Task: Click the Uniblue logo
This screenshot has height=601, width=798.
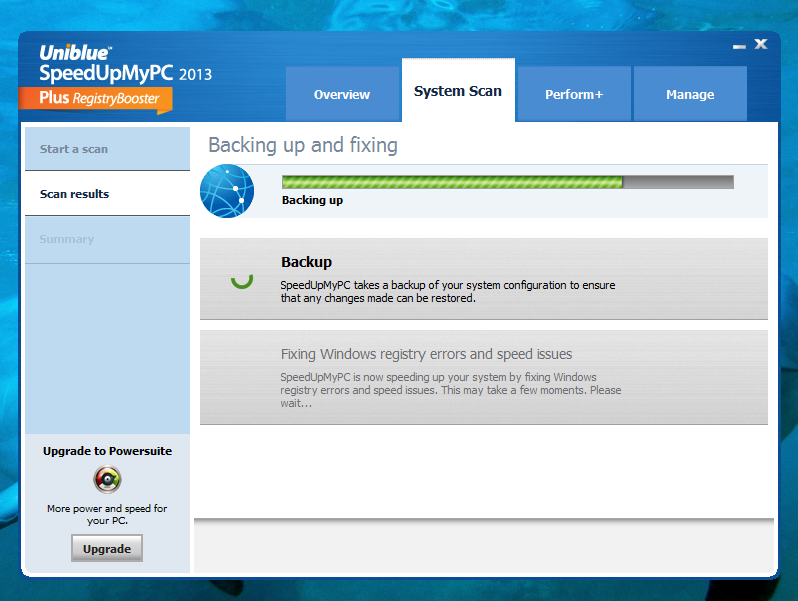Action: 75,53
